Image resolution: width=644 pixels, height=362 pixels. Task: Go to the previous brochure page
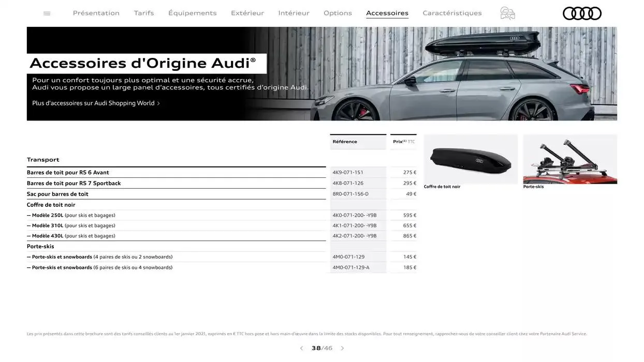point(301,347)
